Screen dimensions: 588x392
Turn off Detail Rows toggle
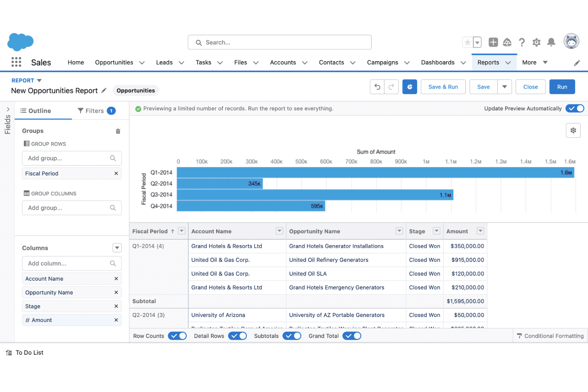point(238,336)
